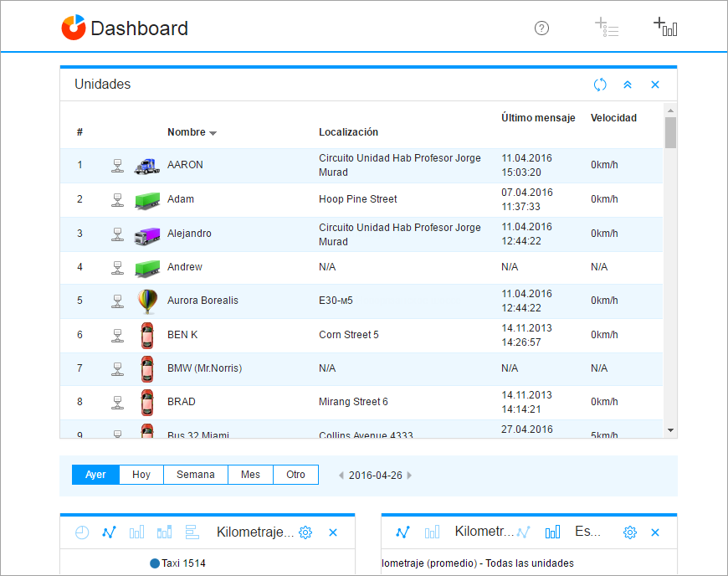Refresh the Unidades panel
This screenshot has height=576, width=728.
tap(600, 85)
